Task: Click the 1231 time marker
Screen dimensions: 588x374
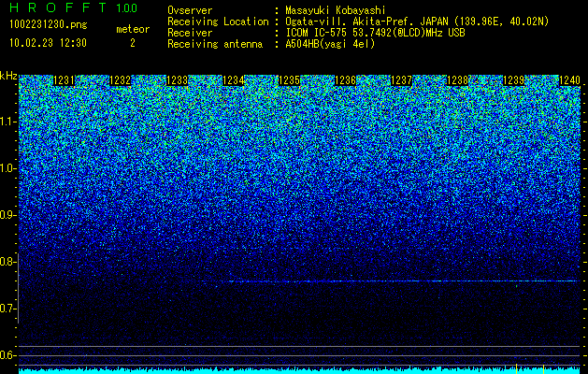Action: [x=64, y=80]
